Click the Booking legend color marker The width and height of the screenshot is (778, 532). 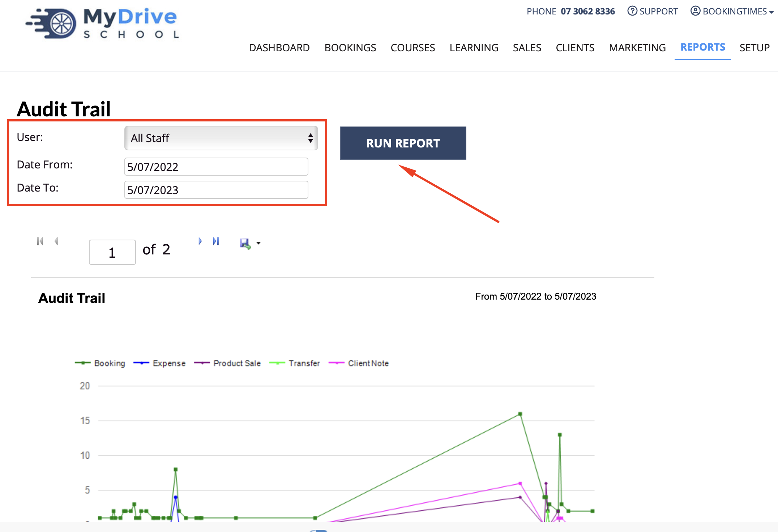83,363
